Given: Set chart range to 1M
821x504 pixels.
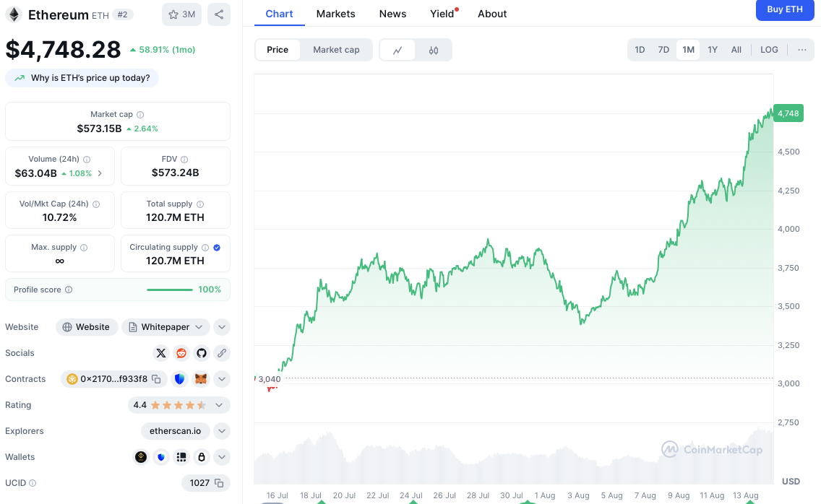Looking at the screenshot, I should click(688, 50).
